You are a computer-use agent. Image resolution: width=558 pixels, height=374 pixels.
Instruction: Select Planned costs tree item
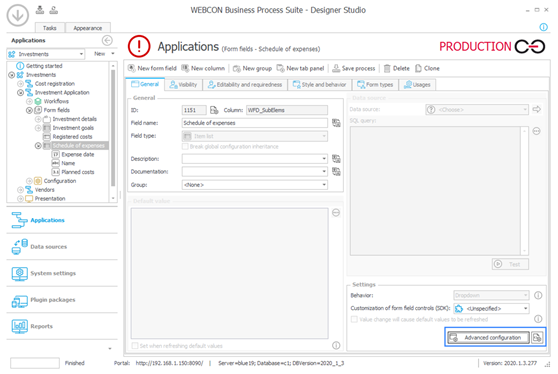click(78, 172)
